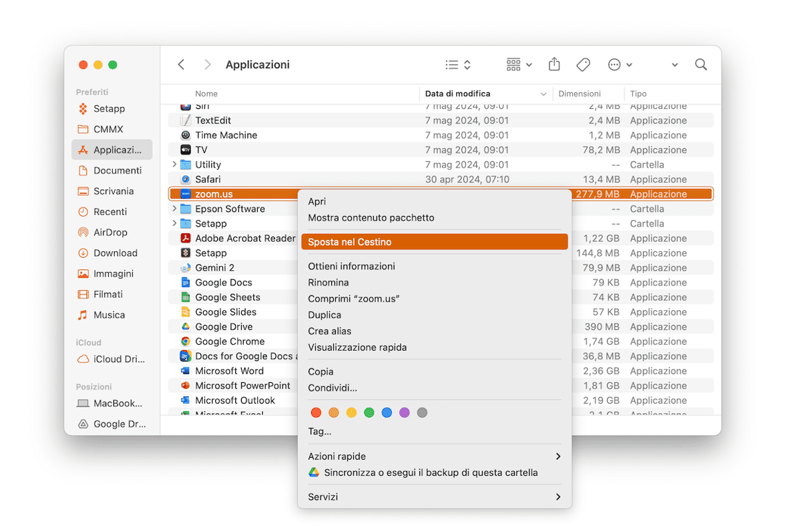Open the Servizi submenu
The image size is (812, 526).
(x=434, y=497)
